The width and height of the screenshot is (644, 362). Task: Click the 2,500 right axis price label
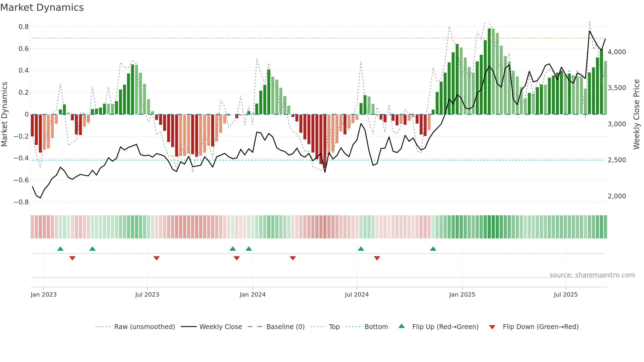click(617, 160)
